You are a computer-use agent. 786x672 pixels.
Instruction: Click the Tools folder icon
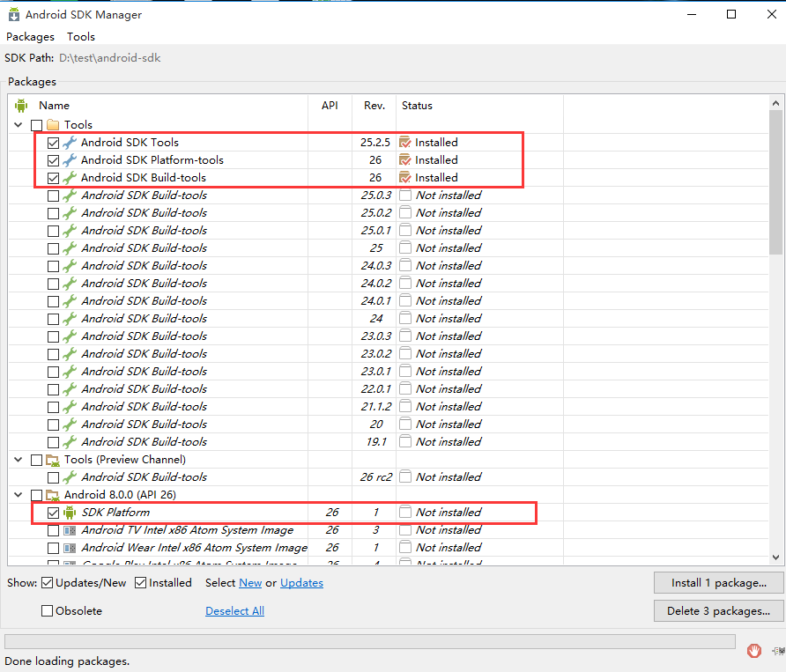coord(53,124)
